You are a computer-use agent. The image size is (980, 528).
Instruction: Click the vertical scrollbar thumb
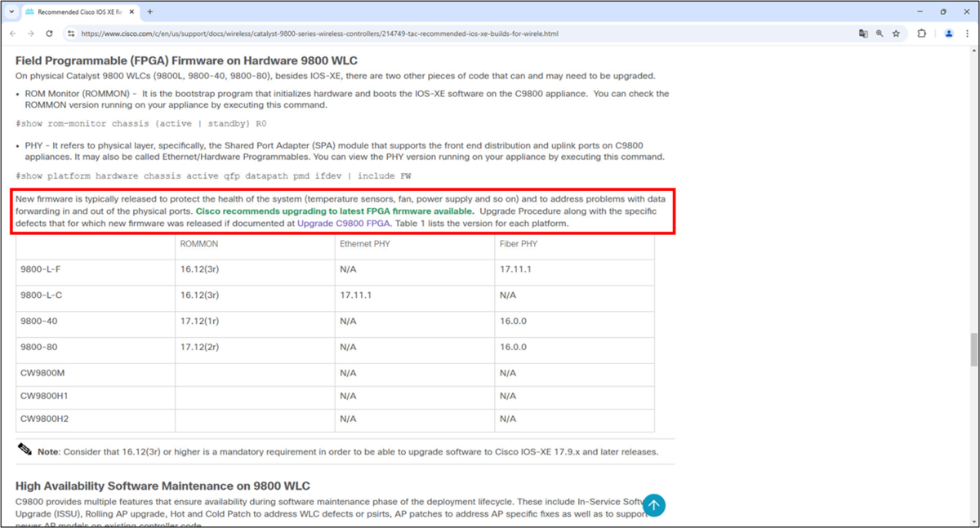[x=973, y=349]
